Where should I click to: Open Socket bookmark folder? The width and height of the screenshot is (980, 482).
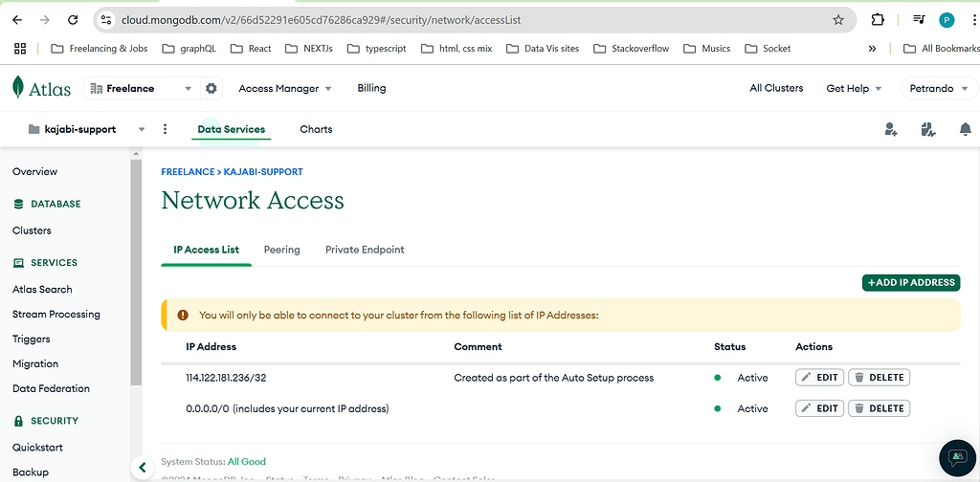click(767, 48)
